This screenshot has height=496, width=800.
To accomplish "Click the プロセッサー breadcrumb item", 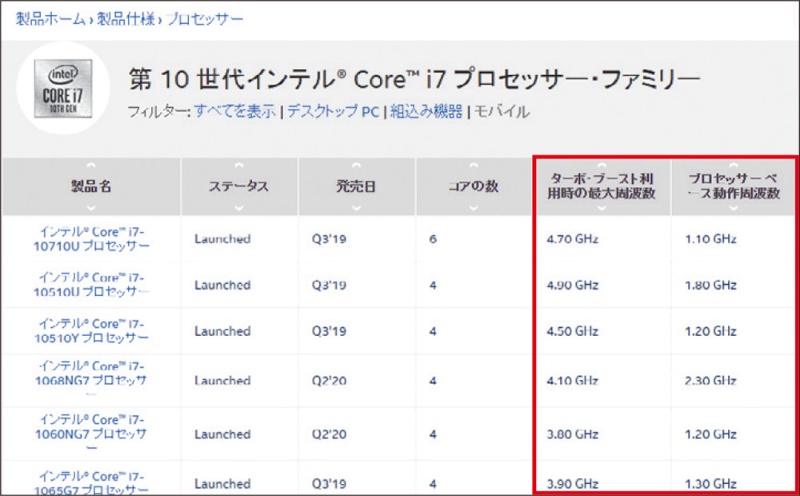I will [196, 19].
